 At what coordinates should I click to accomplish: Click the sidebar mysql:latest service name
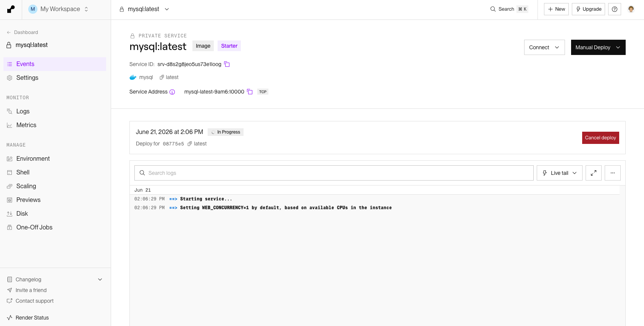(32, 45)
